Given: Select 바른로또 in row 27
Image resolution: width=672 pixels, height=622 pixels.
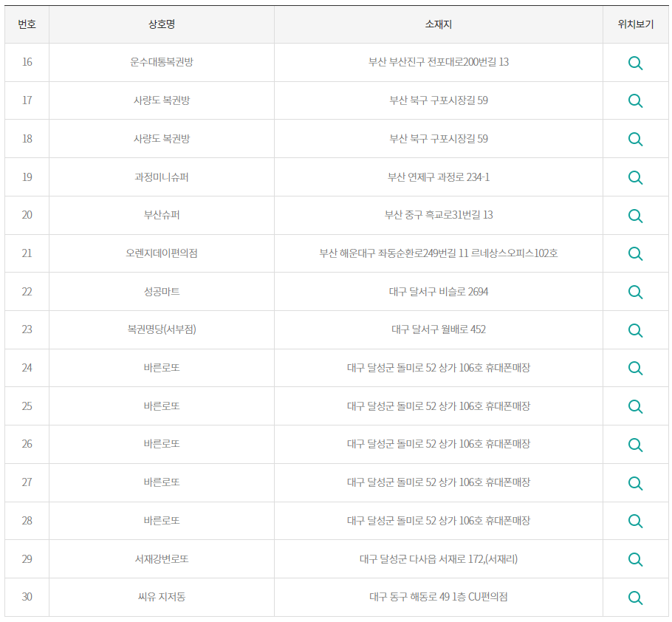Looking at the screenshot, I should [162, 482].
